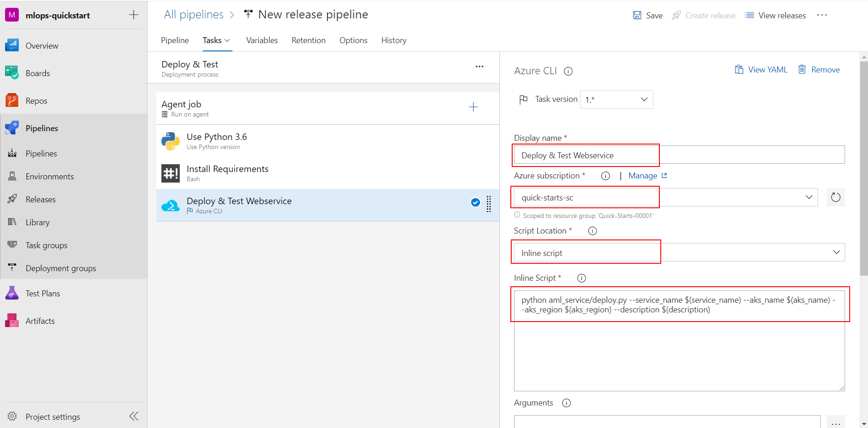Switch to the Variables tab

(262, 40)
